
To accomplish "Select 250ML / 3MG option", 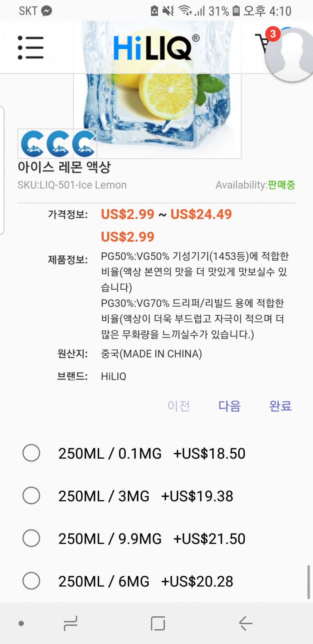I will 31,496.
